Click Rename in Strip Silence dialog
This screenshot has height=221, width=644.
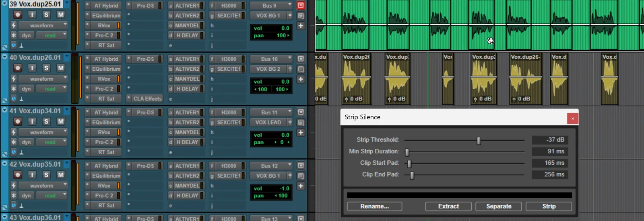(x=374, y=207)
